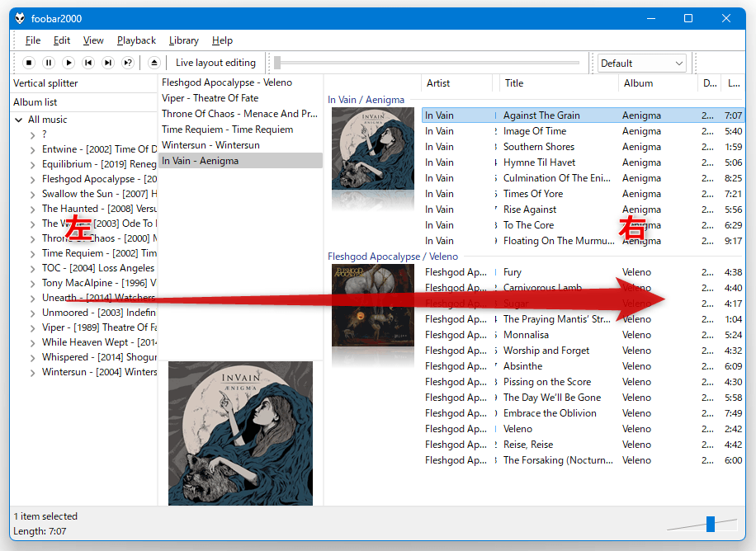Skip to the next track
756x551 pixels.
pos(108,63)
